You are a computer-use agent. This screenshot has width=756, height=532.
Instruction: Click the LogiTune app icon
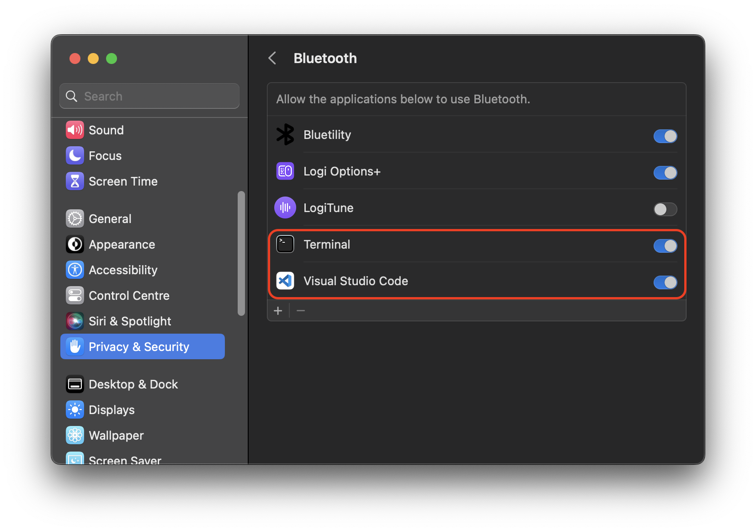[x=285, y=208]
